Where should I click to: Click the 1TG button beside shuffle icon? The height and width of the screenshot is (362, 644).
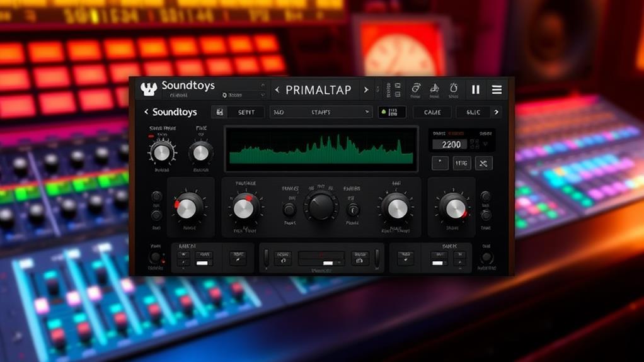pos(462,163)
